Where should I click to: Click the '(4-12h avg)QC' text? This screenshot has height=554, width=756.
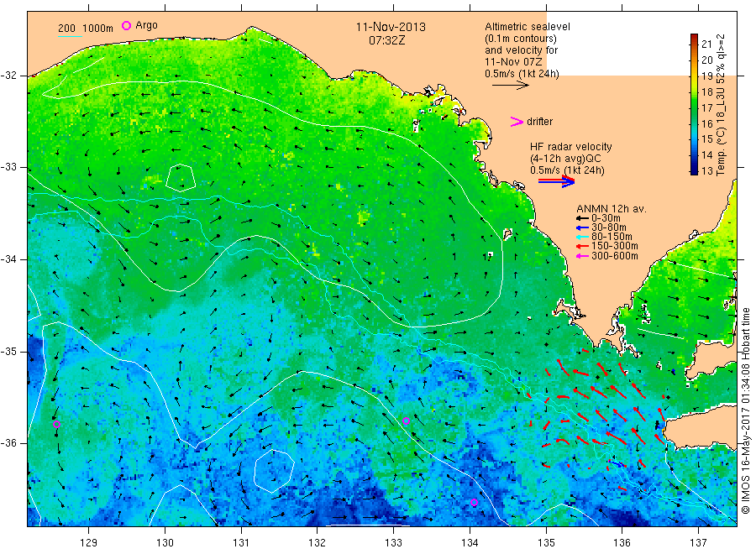(x=565, y=159)
